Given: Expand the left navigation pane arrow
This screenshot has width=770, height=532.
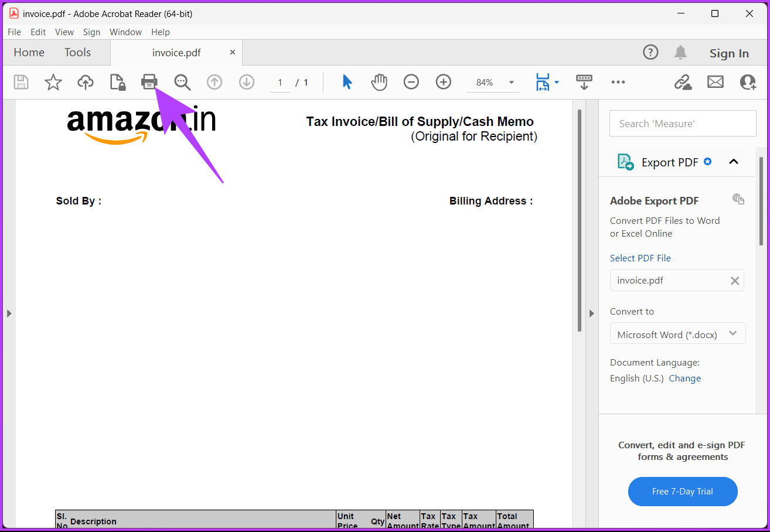Looking at the screenshot, I should pyautogui.click(x=9, y=313).
